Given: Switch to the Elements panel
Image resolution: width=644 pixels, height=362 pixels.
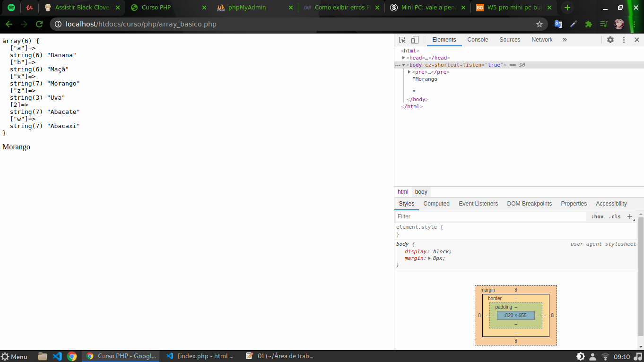Looking at the screenshot, I should click(x=444, y=40).
